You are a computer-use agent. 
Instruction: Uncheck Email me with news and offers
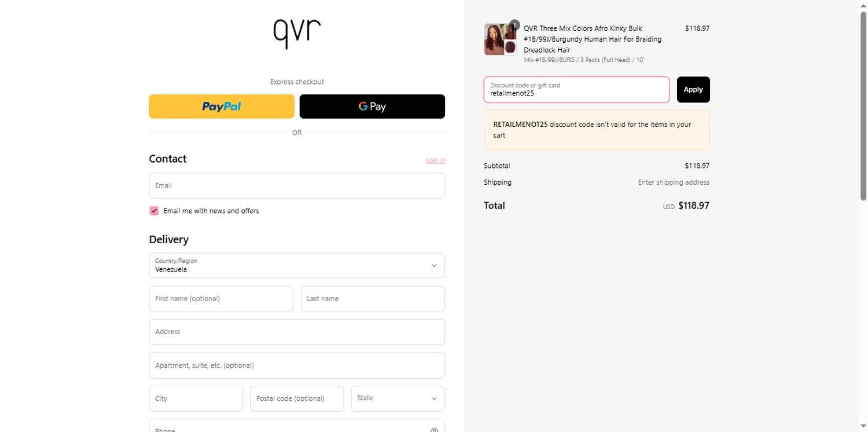[x=154, y=211]
